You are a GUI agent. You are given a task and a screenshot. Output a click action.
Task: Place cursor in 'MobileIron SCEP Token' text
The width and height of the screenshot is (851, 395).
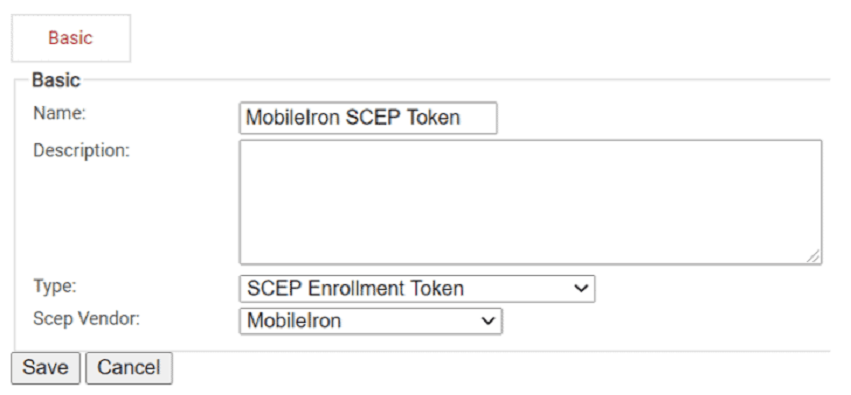[x=353, y=118]
